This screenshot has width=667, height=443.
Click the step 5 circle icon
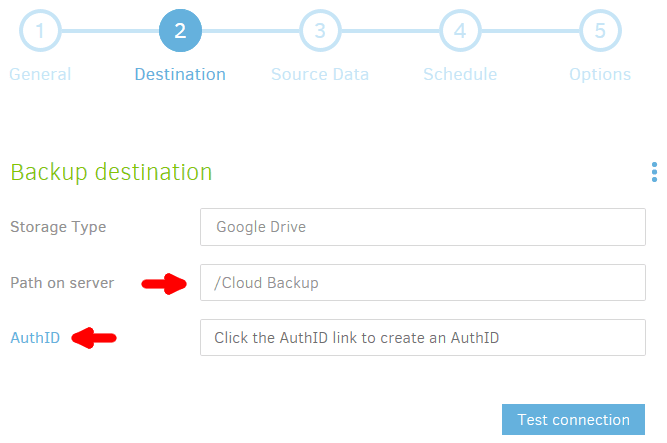tap(600, 31)
